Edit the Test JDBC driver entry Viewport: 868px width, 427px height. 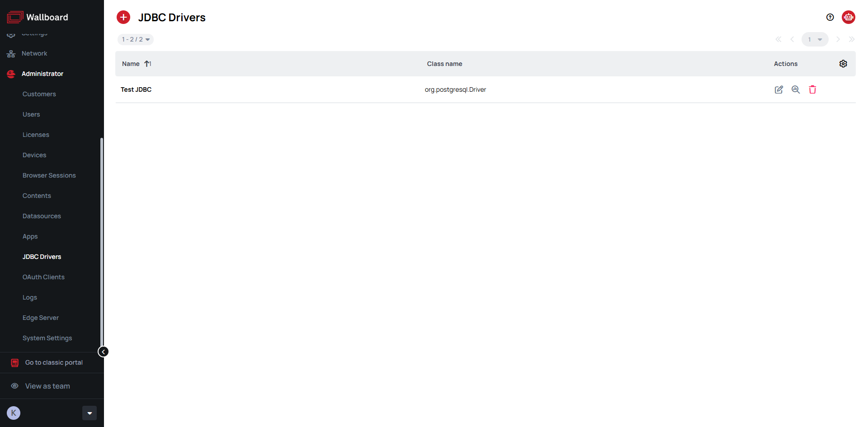click(778, 89)
